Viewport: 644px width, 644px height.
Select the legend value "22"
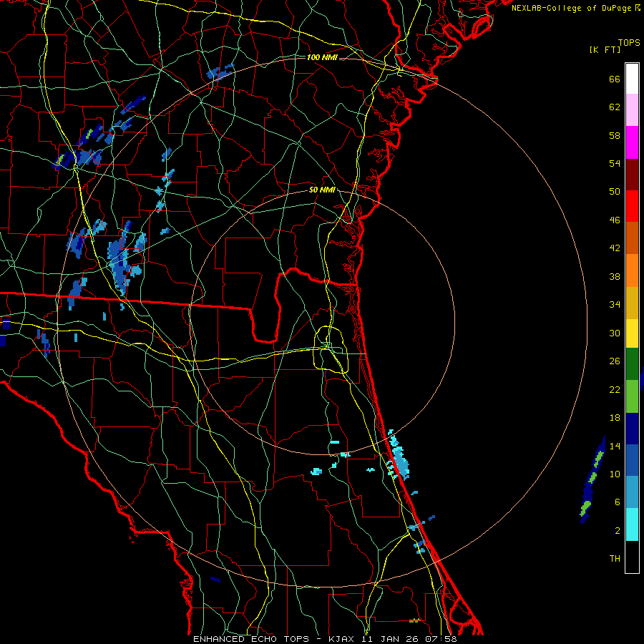click(615, 389)
